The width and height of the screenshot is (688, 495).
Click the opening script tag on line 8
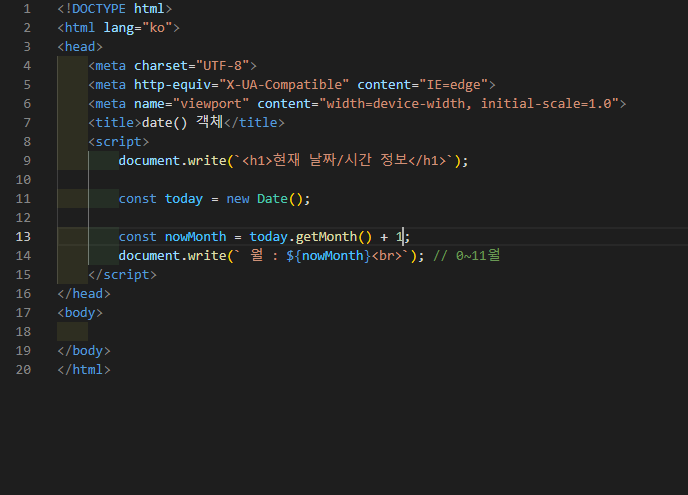click(x=118, y=142)
